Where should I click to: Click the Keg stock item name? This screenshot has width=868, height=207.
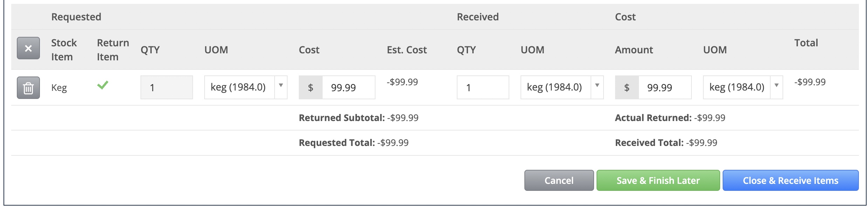(x=59, y=88)
